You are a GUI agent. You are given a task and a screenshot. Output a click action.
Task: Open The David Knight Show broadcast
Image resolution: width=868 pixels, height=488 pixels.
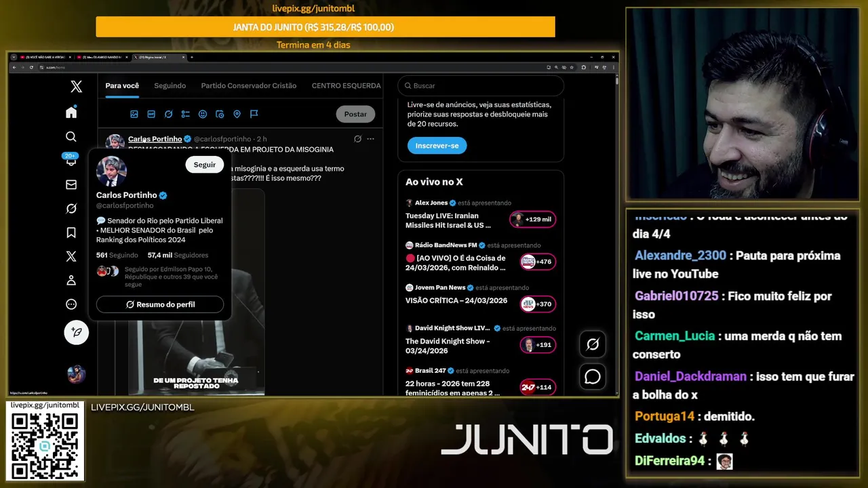(448, 346)
